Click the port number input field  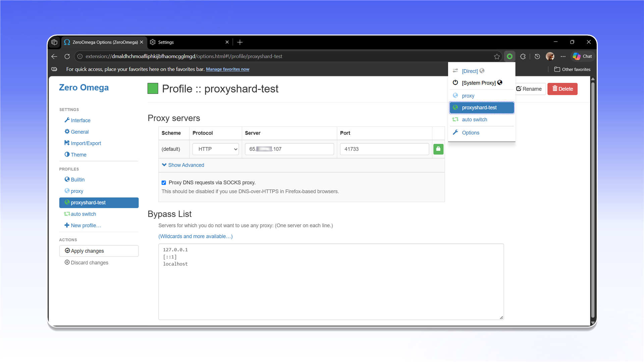(384, 149)
